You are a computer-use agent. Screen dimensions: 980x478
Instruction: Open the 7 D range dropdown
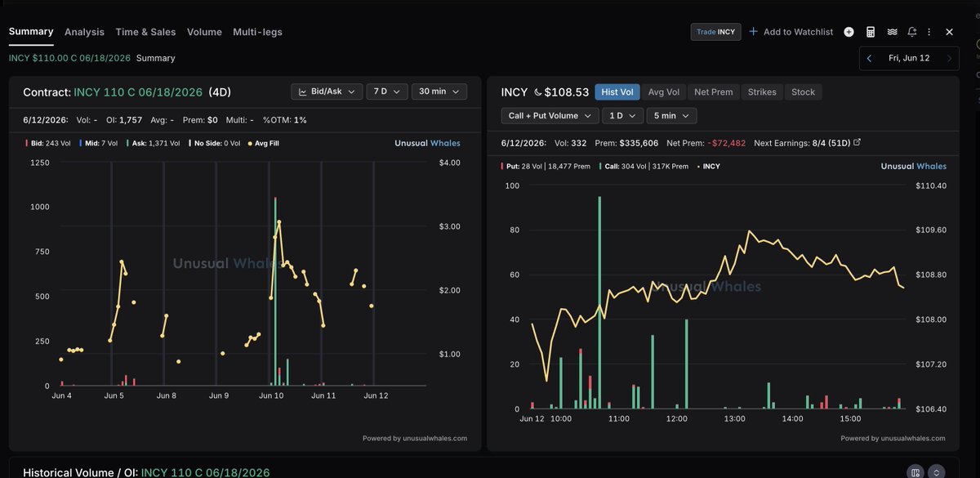[x=385, y=92]
